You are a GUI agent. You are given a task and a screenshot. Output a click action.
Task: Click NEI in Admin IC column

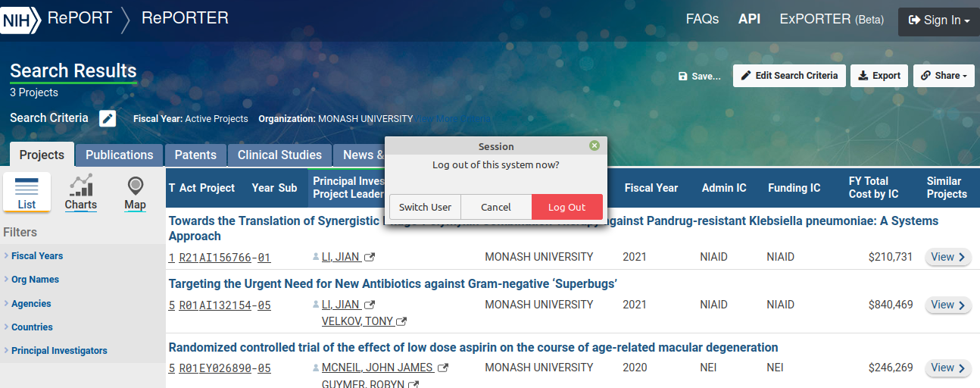coord(709,368)
